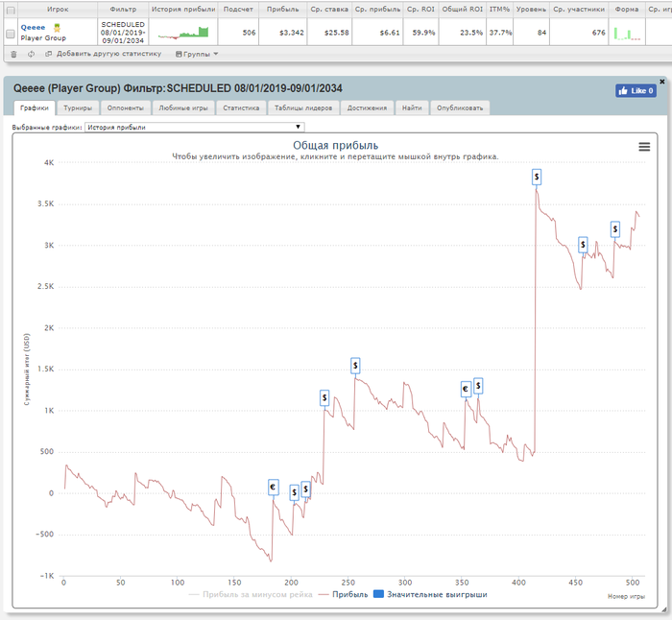Click the 59.9% average ROI value

(x=423, y=33)
